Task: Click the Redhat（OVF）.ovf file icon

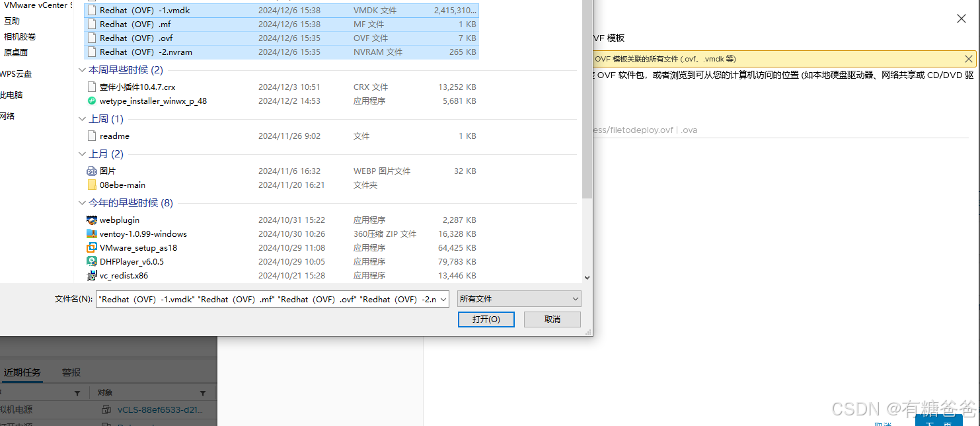Action: [x=92, y=38]
